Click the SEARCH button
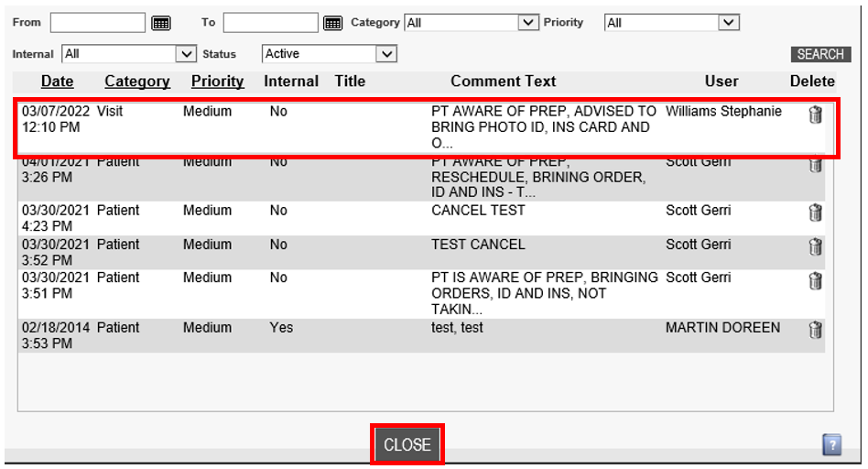 pos(820,54)
